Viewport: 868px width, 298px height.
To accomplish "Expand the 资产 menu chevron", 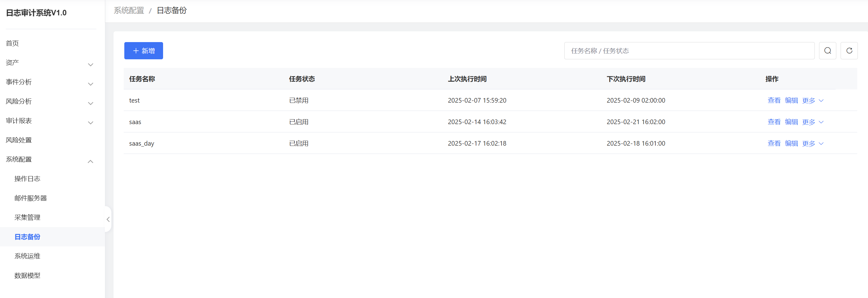I will pyautogui.click(x=90, y=65).
